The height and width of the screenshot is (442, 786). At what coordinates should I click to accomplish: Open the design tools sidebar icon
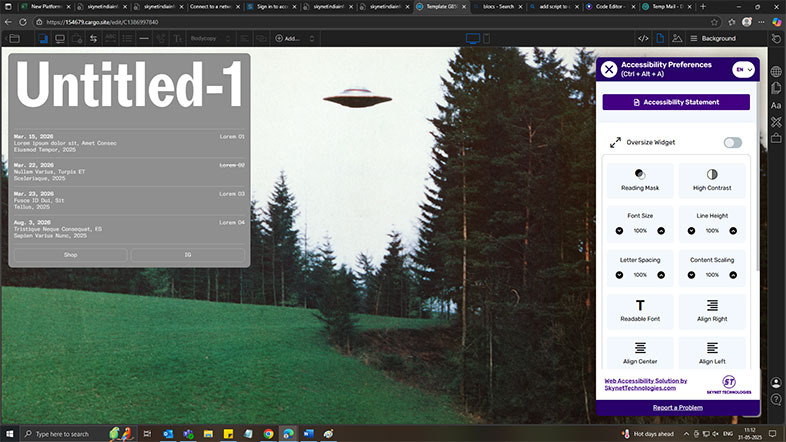(776, 122)
